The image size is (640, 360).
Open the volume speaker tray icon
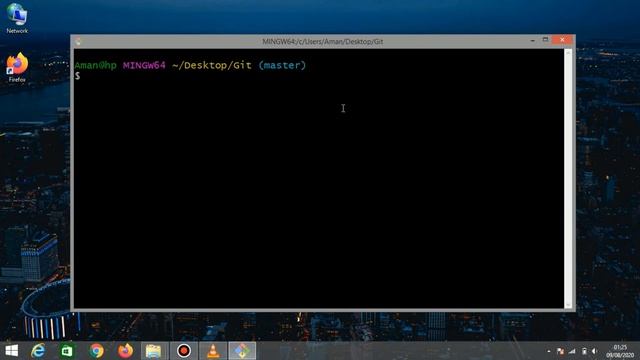pos(595,351)
